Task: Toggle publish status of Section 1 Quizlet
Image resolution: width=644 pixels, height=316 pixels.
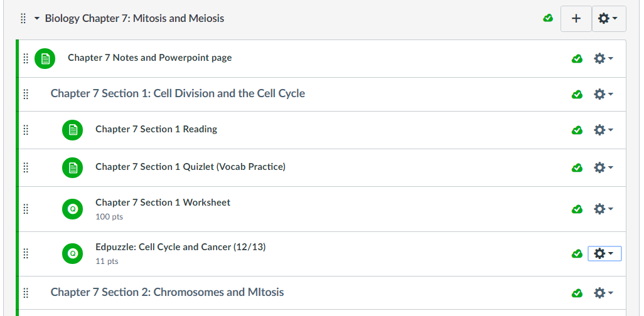Action: click(577, 167)
